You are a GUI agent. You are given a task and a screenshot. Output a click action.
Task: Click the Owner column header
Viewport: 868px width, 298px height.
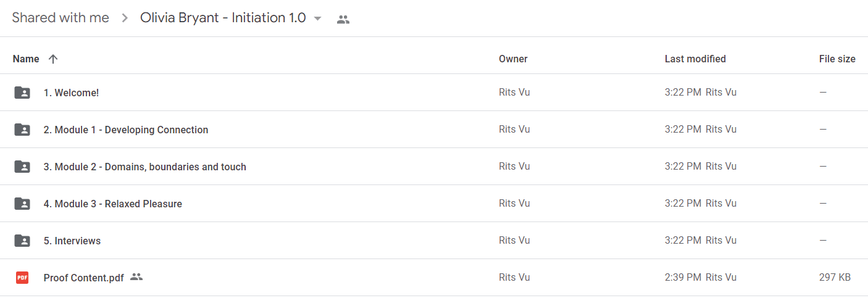513,59
